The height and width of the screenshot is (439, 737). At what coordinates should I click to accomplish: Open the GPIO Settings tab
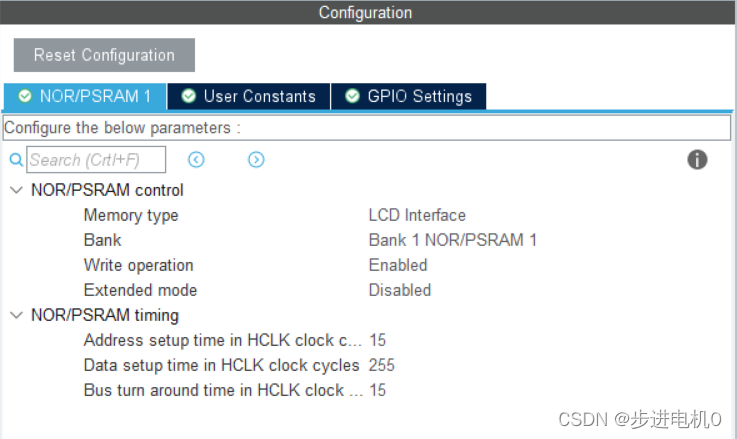click(408, 96)
